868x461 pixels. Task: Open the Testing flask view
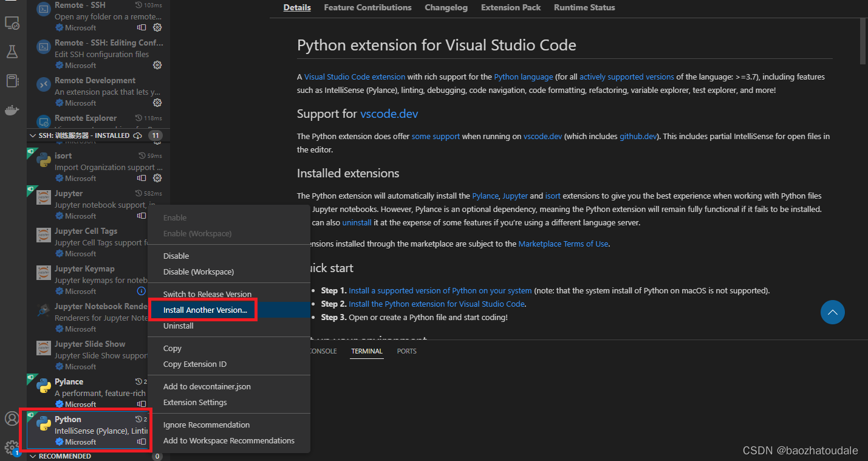pyautogui.click(x=12, y=52)
